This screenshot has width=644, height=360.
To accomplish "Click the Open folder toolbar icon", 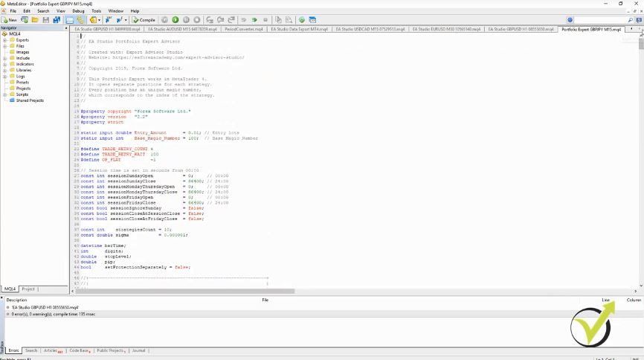I will pos(33,20).
